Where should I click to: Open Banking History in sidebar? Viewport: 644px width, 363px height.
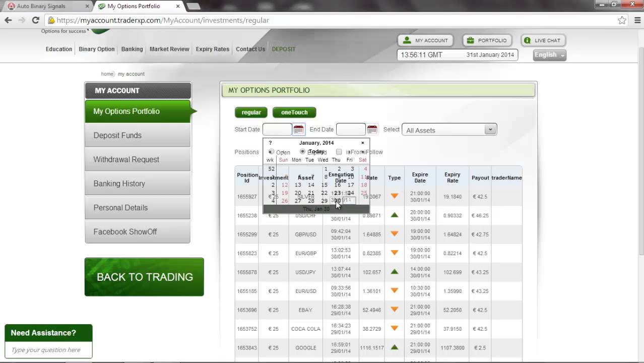138,184
